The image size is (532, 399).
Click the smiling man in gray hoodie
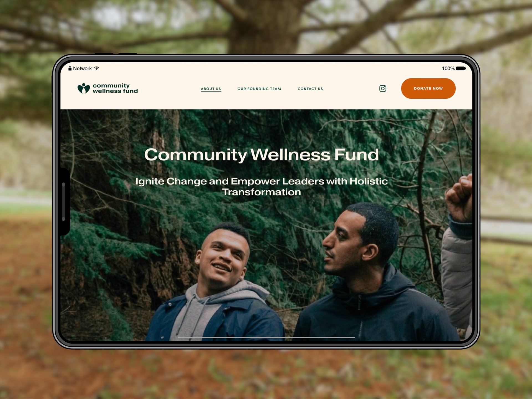pyautogui.click(x=216, y=283)
